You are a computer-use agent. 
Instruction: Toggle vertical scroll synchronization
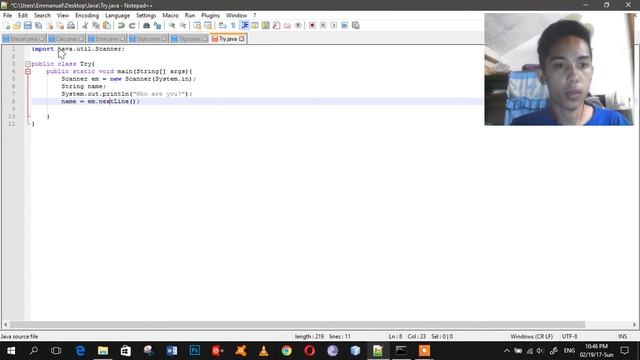(x=197, y=25)
